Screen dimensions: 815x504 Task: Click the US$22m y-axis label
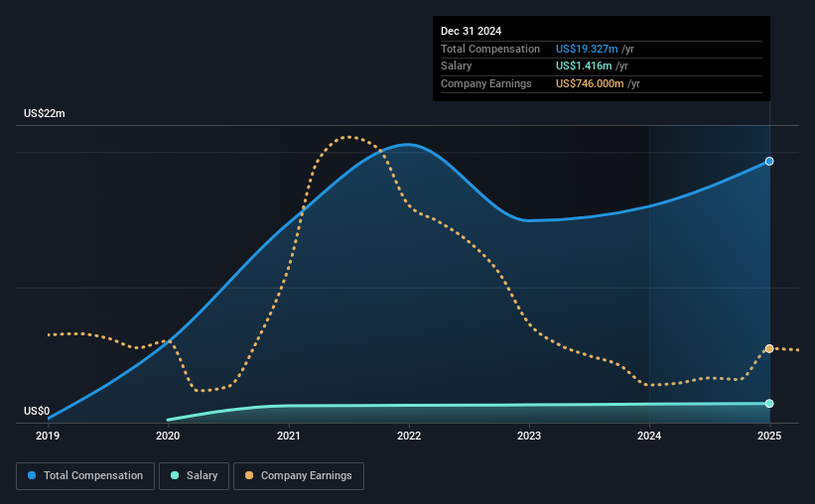pyautogui.click(x=45, y=113)
